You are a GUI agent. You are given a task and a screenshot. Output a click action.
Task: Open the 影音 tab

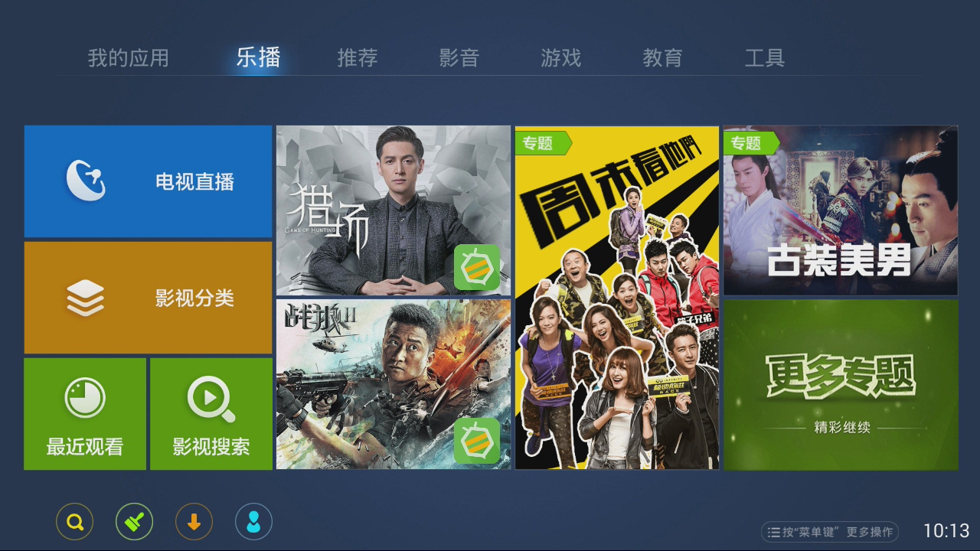(x=459, y=58)
